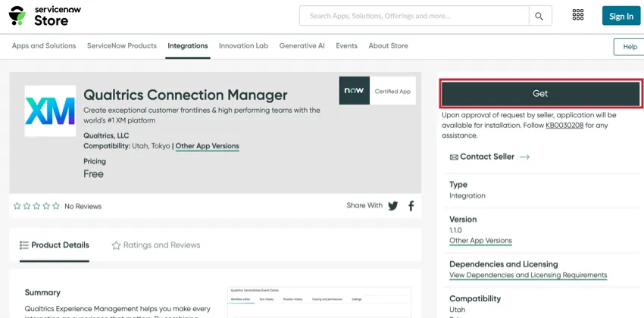Open the apps grid menu icon
644x318 pixels.
click(x=578, y=16)
